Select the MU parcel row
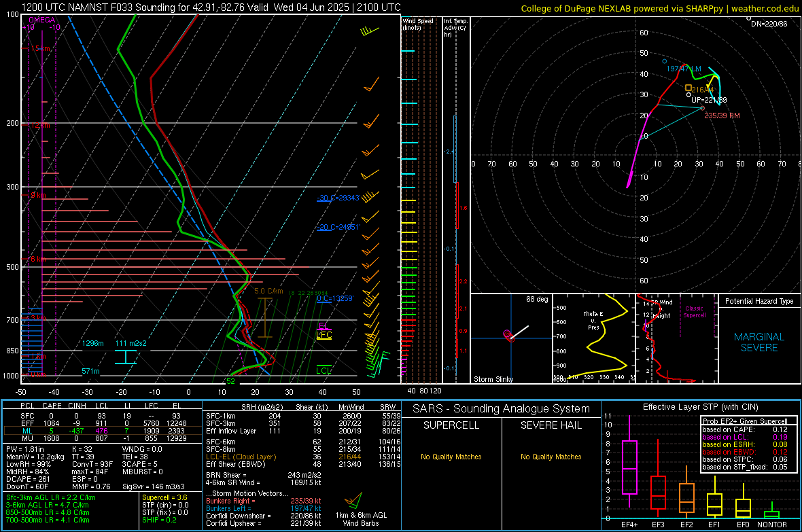 point(103,438)
